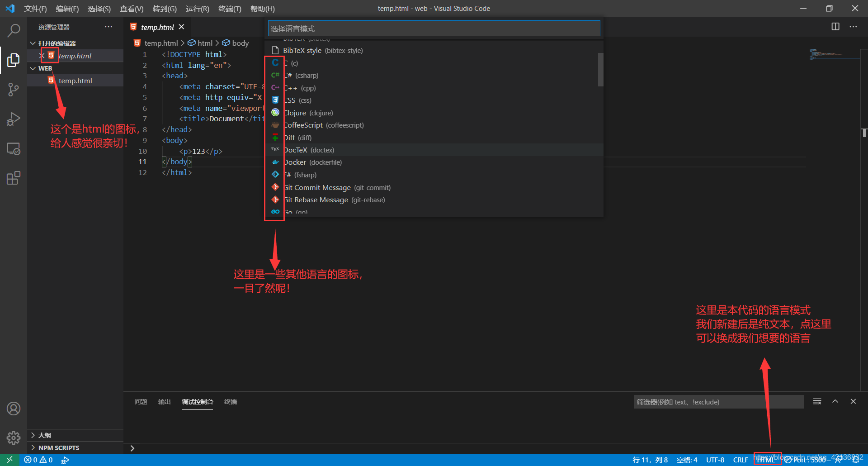Viewport: 868px width, 466px height.
Task: Open the Terminal menu
Action: (230, 9)
